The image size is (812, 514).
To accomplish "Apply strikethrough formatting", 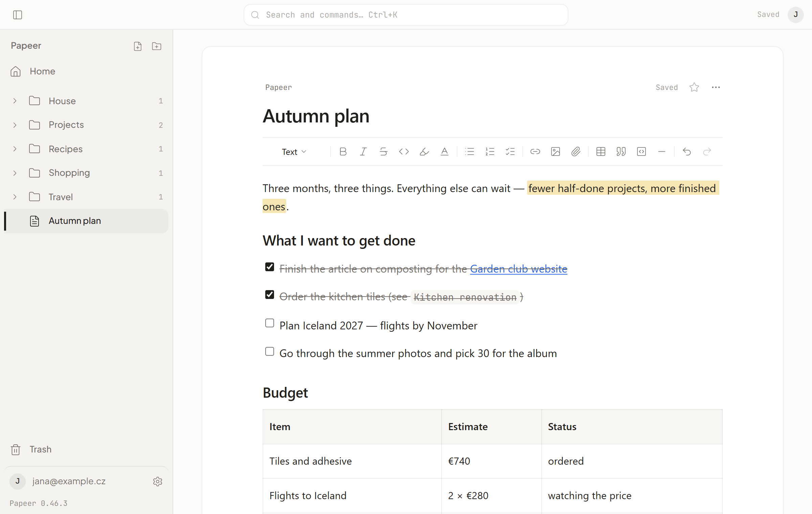I will pos(384,151).
